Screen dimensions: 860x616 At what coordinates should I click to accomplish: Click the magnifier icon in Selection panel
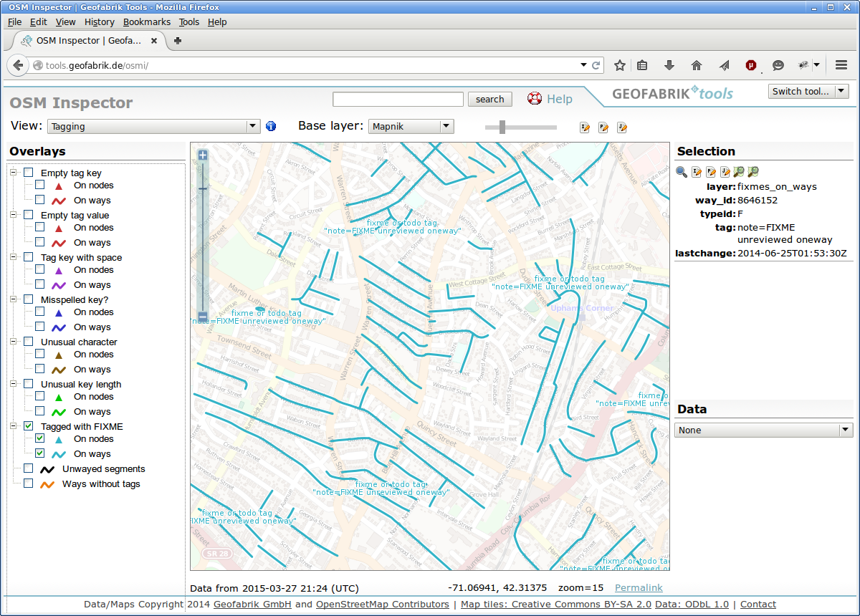[682, 172]
